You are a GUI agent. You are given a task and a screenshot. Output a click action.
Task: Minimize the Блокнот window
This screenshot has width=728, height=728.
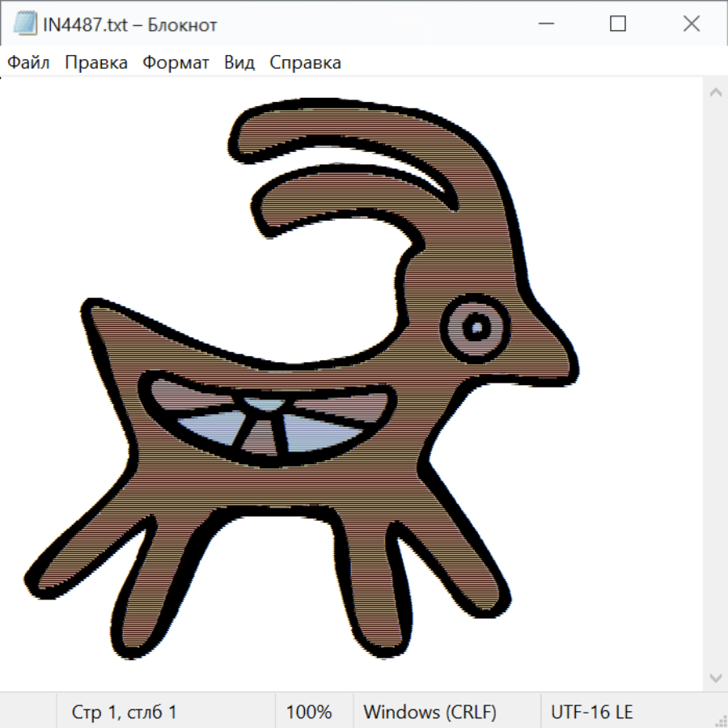pyautogui.click(x=544, y=24)
